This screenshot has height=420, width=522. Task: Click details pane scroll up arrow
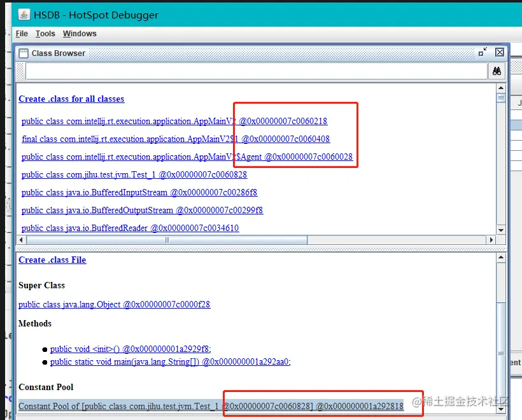(501, 258)
